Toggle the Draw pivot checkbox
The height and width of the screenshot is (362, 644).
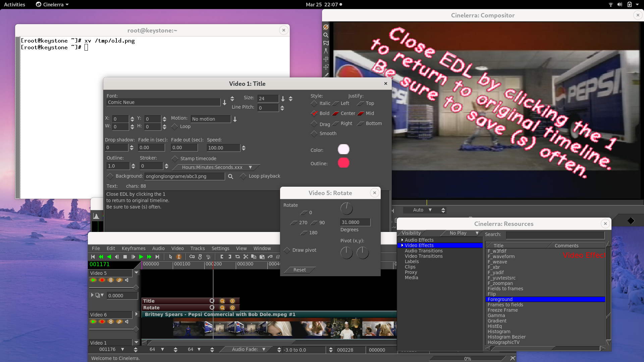point(287,250)
